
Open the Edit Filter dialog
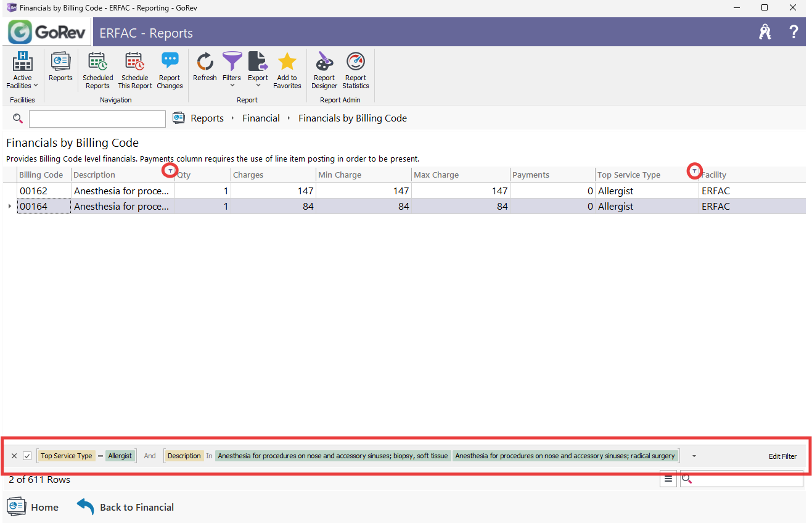tap(782, 456)
